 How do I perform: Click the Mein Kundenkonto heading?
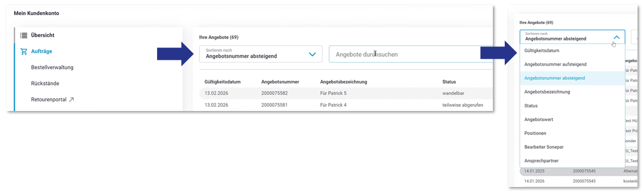click(37, 13)
